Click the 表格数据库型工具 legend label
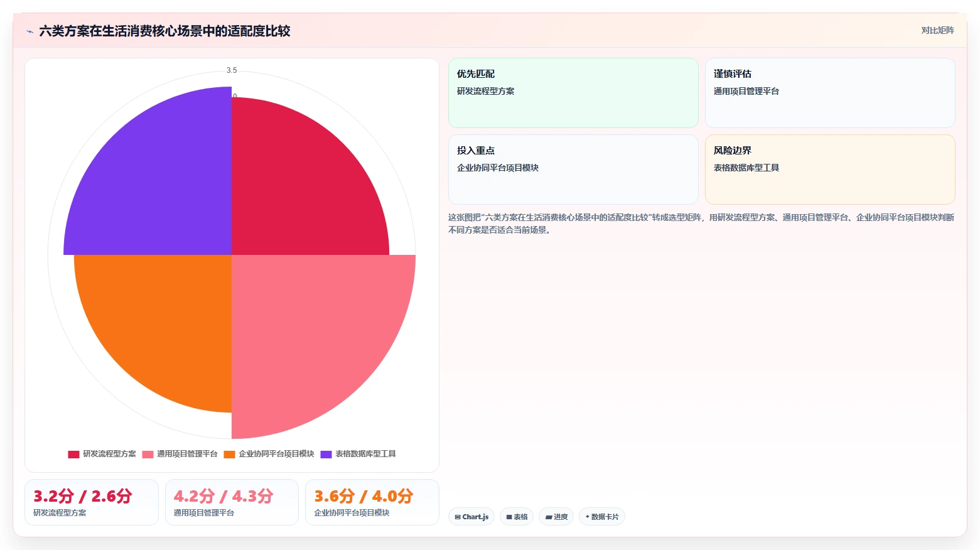This screenshot has width=980, height=550. coord(365,454)
